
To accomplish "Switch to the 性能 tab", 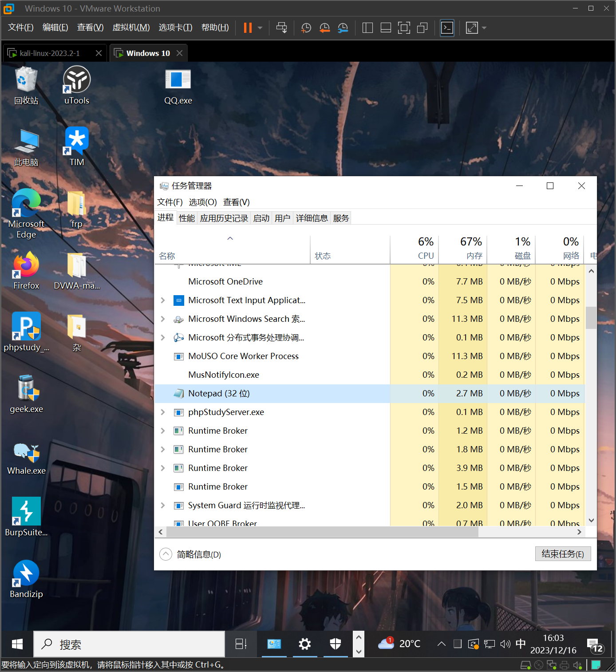I will click(187, 218).
